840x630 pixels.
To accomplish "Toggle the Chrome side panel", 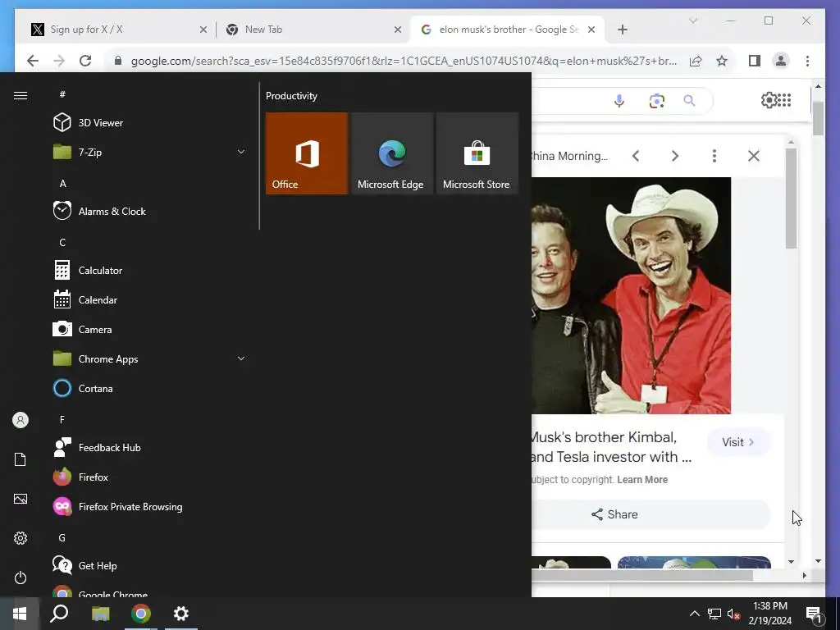I will click(755, 61).
